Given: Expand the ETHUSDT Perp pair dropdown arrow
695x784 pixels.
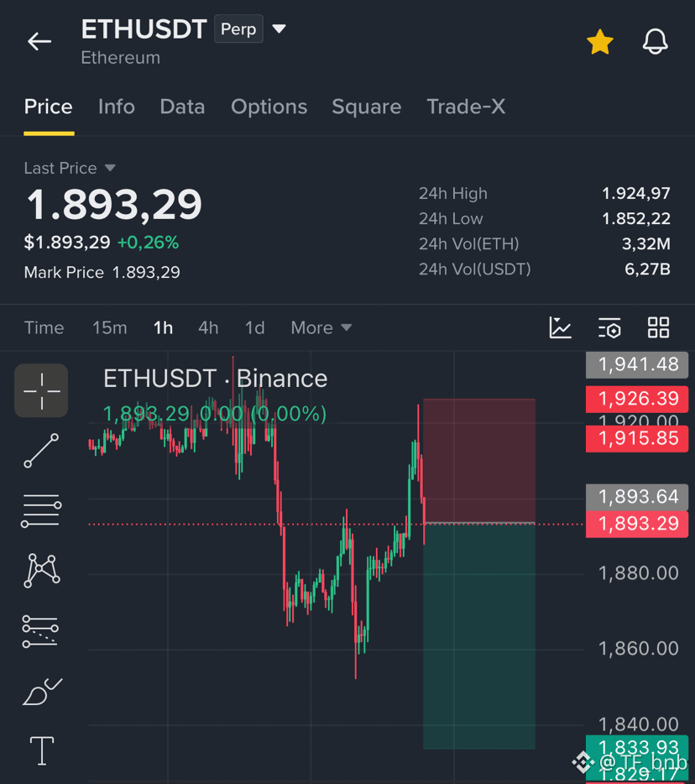Looking at the screenshot, I should [279, 29].
